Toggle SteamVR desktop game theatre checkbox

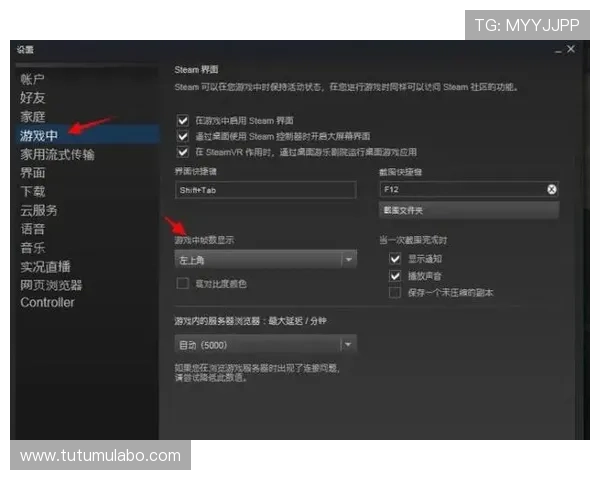tap(183, 152)
